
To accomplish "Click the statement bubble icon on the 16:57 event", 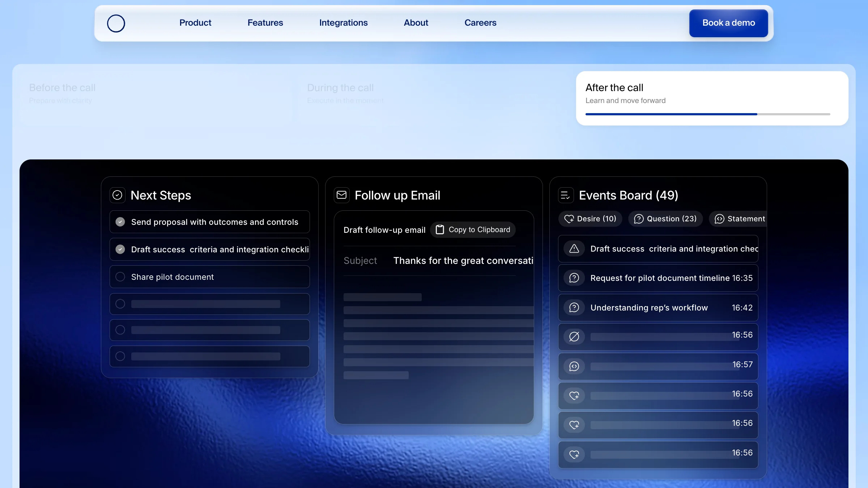I will [x=574, y=366].
